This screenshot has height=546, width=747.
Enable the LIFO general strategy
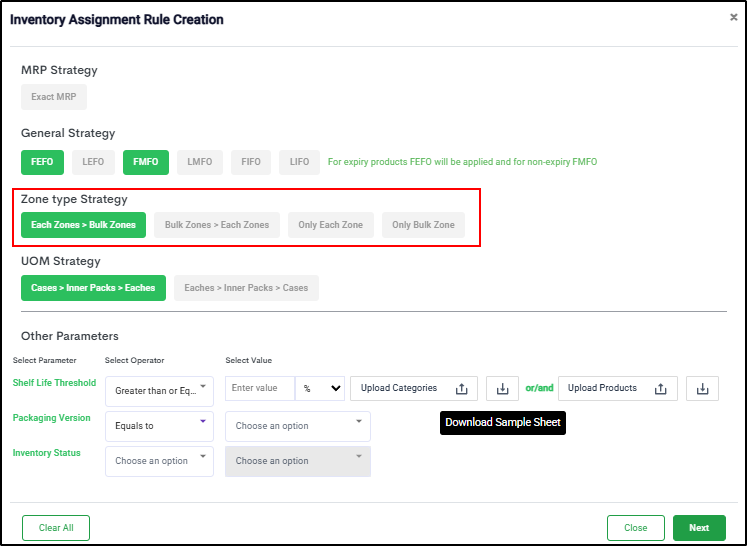click(299, 162)
